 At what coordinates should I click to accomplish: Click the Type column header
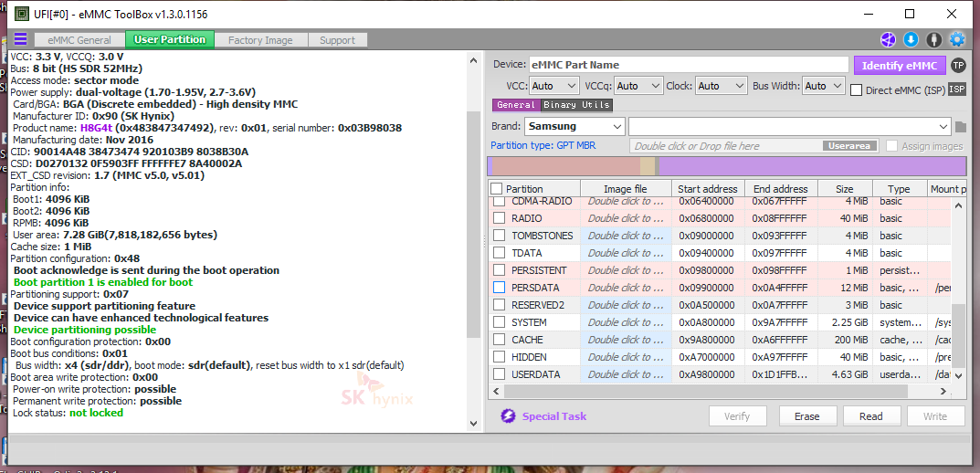pyautogui.click(x=899, y=189)
